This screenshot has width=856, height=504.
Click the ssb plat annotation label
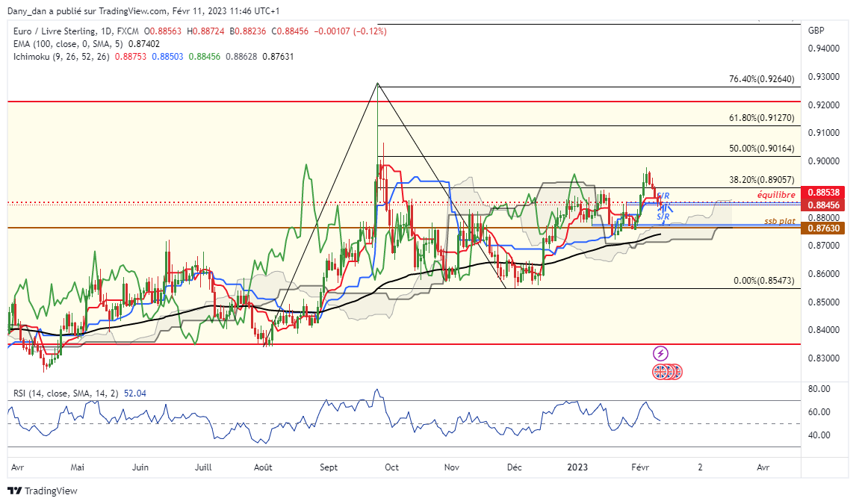780,221
